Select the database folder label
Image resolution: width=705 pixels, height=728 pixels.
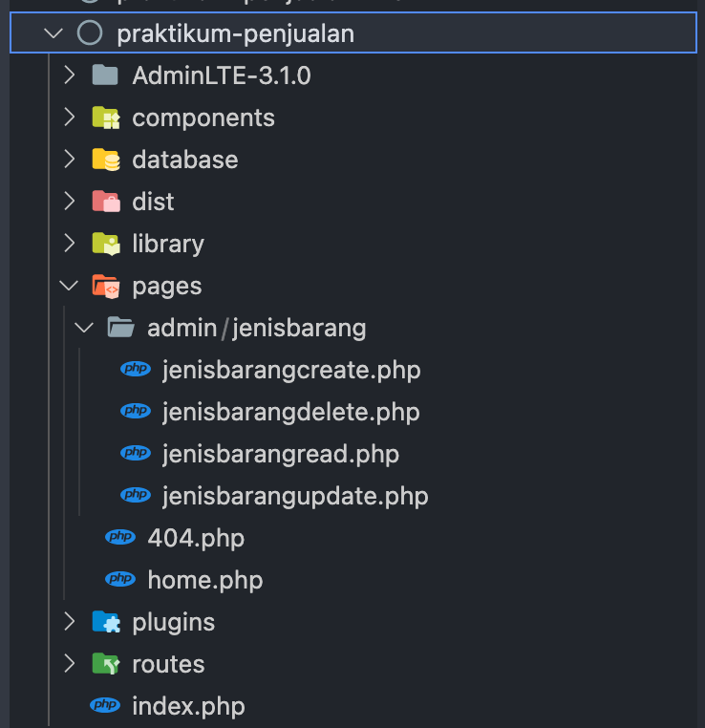(x=185, y=160)
